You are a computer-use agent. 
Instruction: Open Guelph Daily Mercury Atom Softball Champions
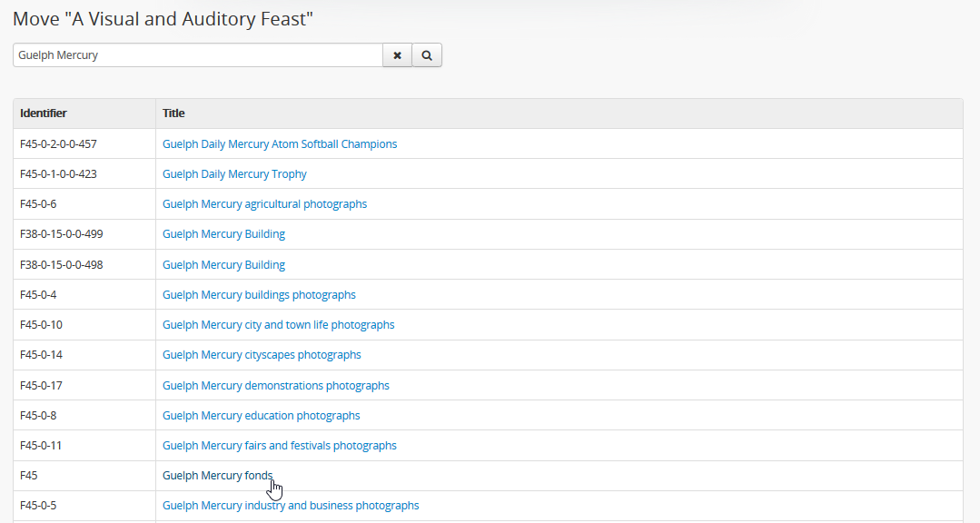(279, 144)
